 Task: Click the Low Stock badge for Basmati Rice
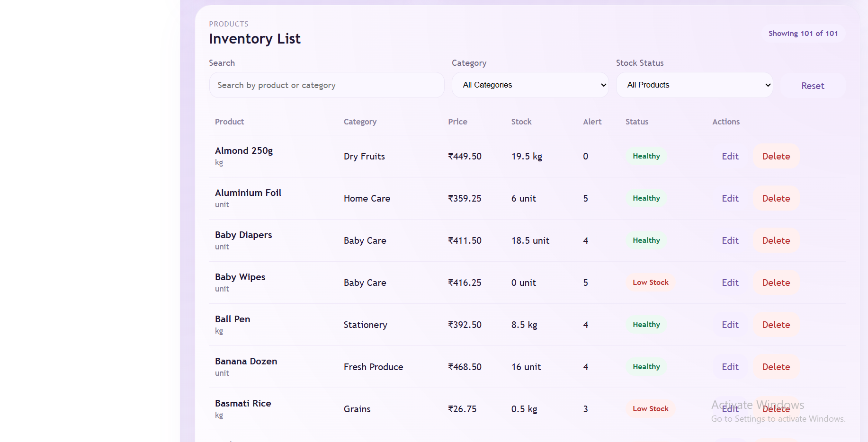point(651,409)
